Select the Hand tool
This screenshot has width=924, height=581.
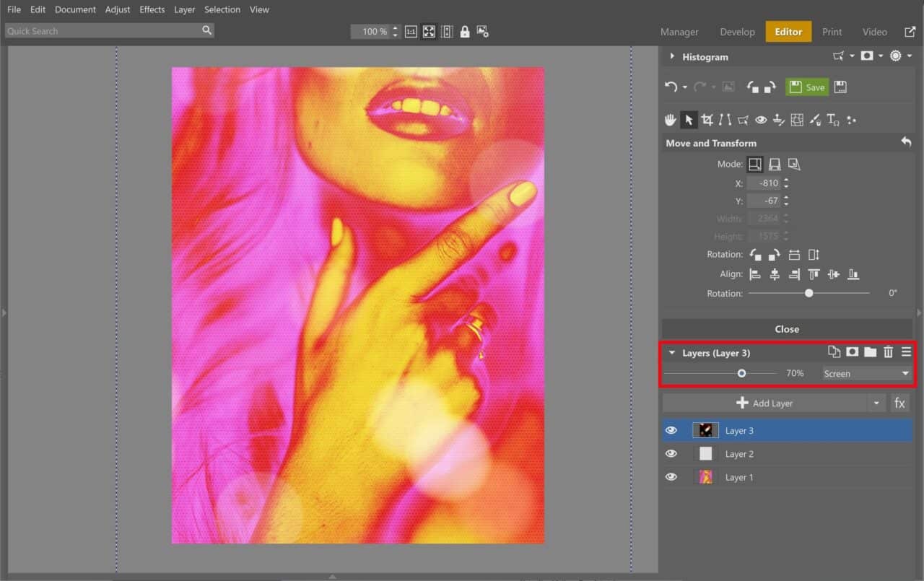point(670,119)
